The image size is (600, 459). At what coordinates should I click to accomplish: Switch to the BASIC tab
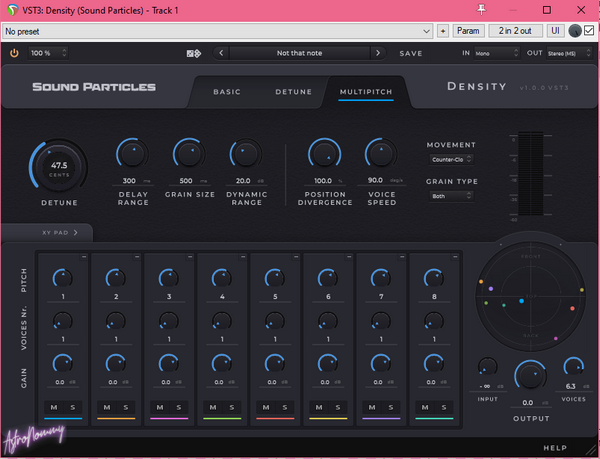coord(227,92)
